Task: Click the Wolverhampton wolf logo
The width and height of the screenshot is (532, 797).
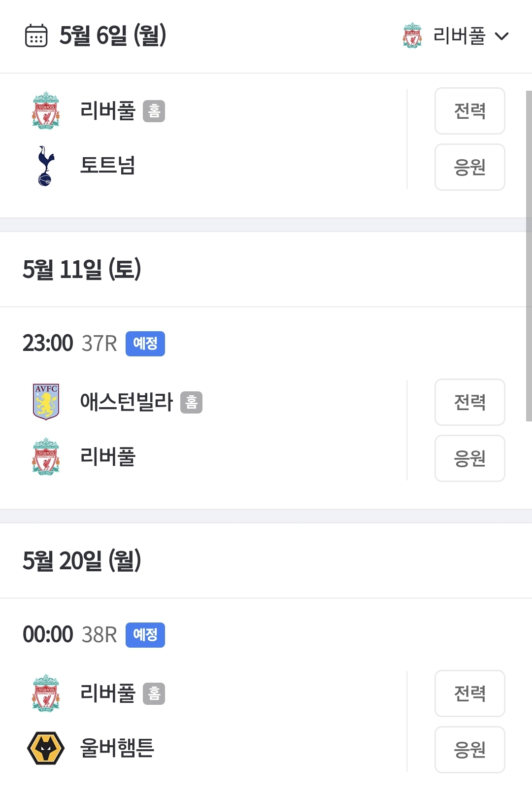Action: 46,748
